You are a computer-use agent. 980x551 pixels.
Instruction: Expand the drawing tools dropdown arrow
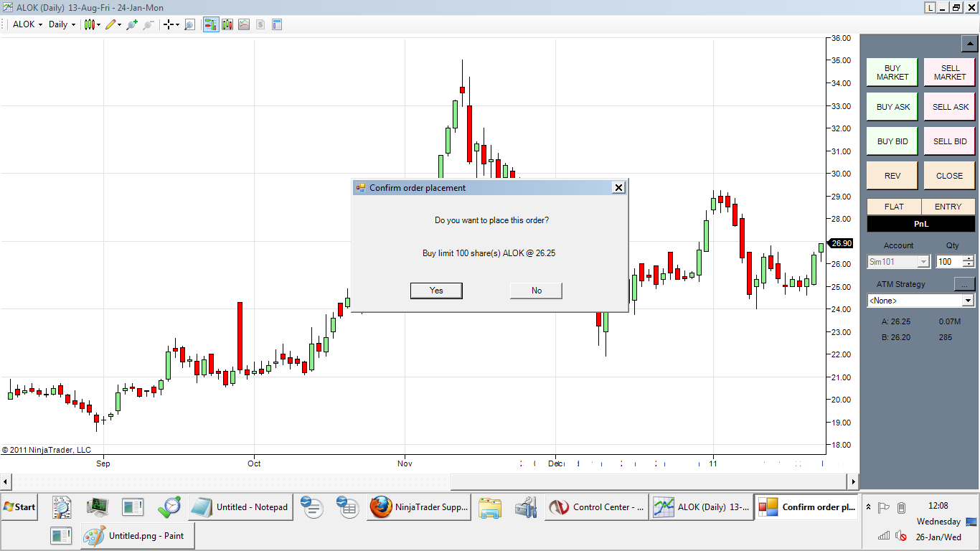[x=119, y=24]
